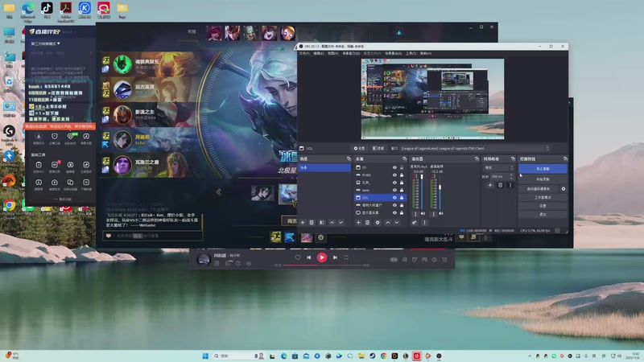Open the 帮助(H) menu in OBS
Viewport: 644px width, 362px height.
426,53
